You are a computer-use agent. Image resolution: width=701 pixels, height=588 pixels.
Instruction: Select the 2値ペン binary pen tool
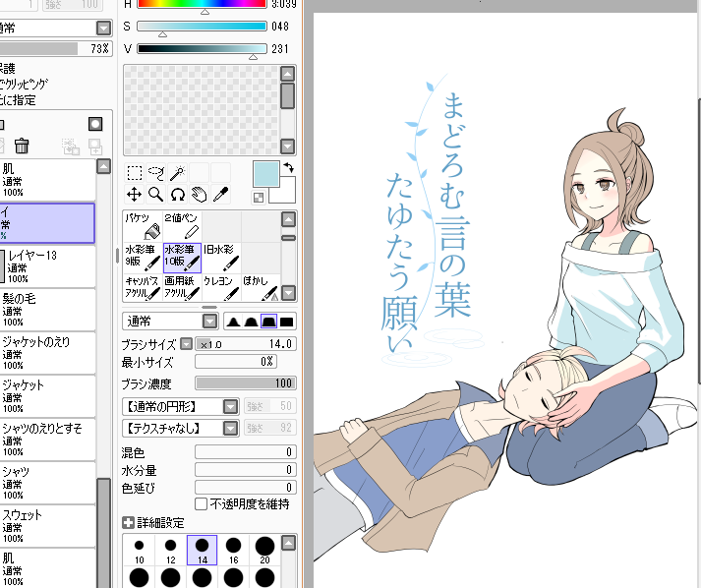182,226
